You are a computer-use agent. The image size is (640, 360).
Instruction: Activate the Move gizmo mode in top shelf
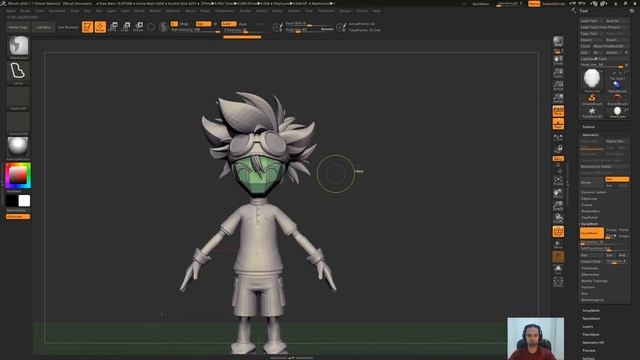(x=113, y=27)
